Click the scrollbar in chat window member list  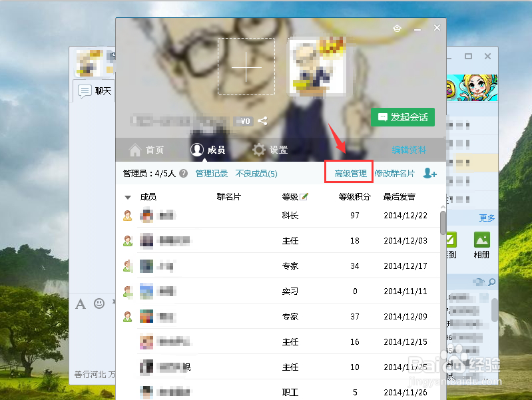point(494,309)
